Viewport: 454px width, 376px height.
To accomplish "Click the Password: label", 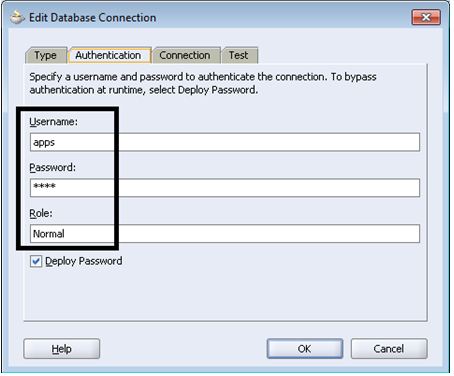I will (53, 167).
